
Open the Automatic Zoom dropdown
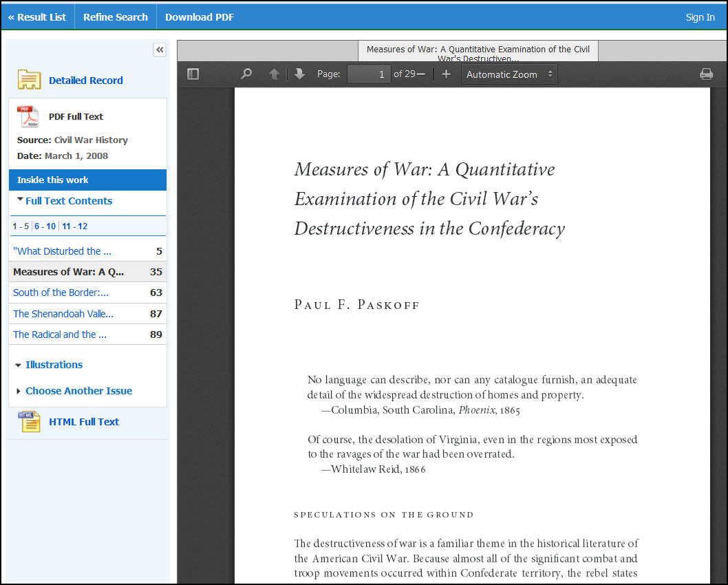(509, 74)
